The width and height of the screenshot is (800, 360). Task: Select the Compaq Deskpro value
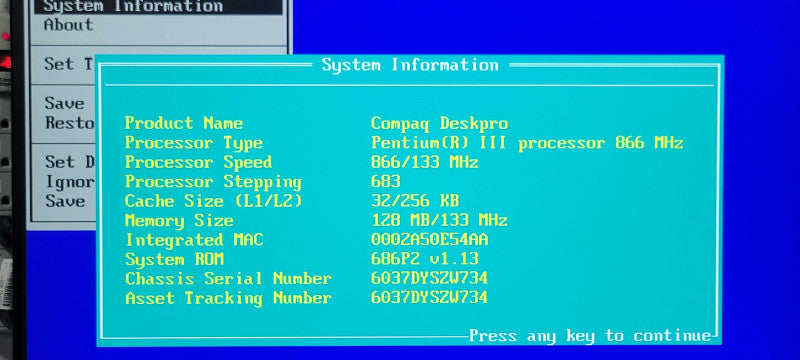coord(439,124)
